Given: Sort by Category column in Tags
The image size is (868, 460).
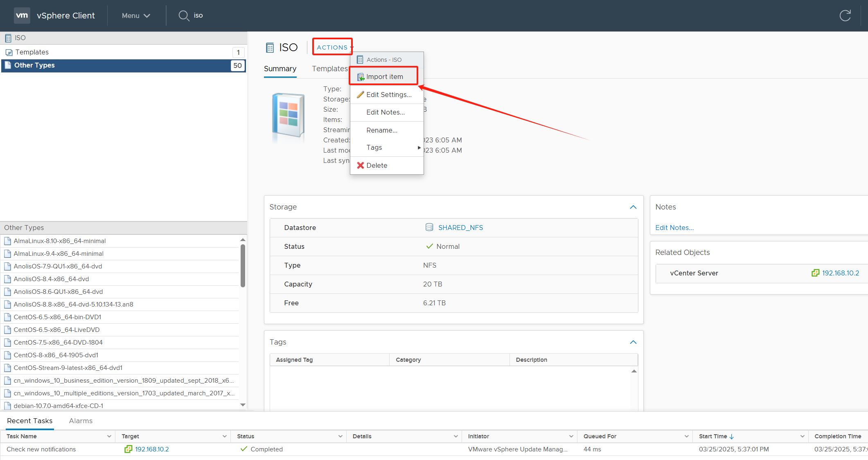Looking at the screenshot, I should (449, 360).
